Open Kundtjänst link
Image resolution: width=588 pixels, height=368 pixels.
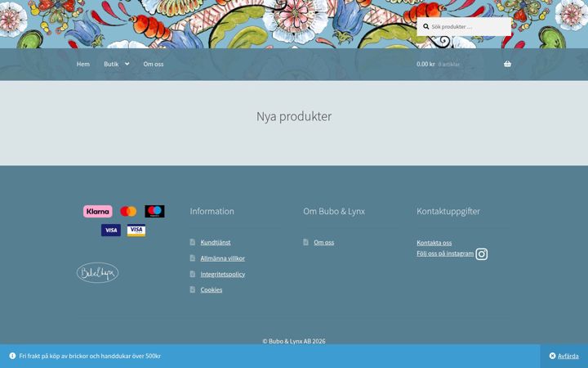pos(216,243)
